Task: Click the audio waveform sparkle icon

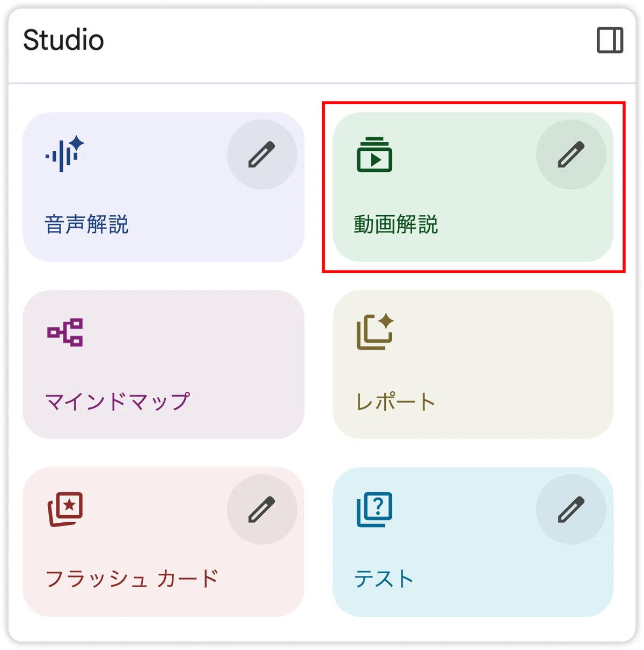Action: point(65,154)
